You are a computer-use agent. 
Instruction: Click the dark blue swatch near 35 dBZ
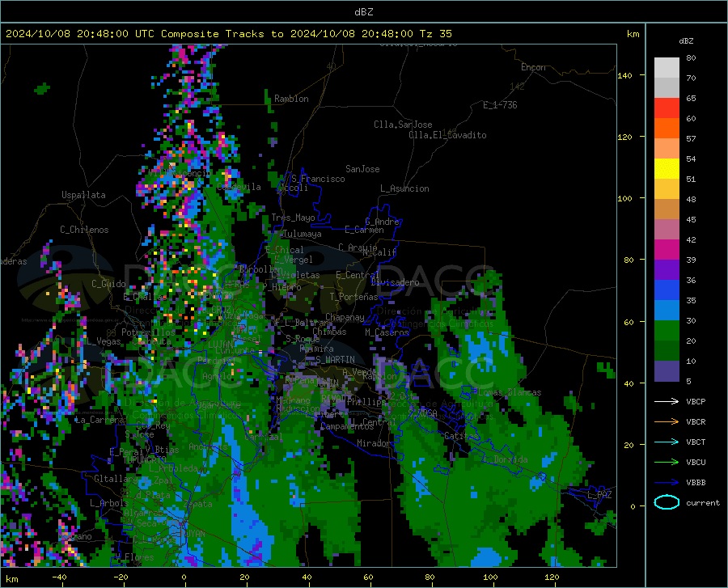[x=667, y=290]
